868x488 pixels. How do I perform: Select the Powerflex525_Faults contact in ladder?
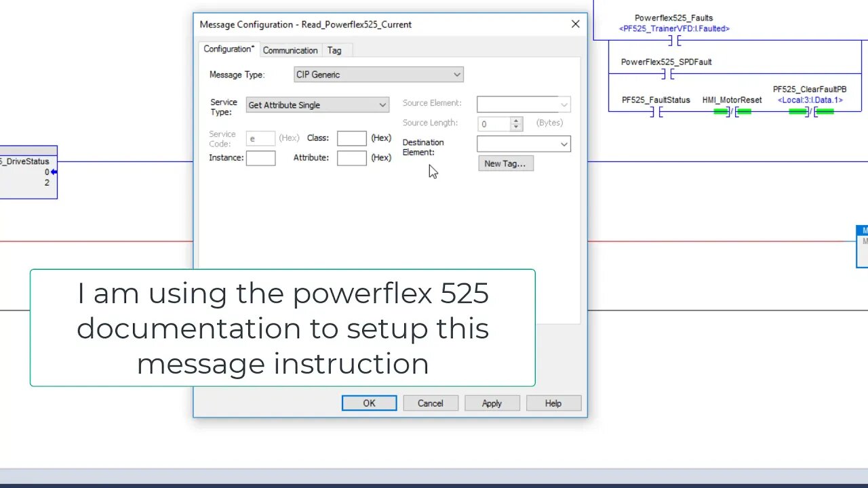(674, 41)
